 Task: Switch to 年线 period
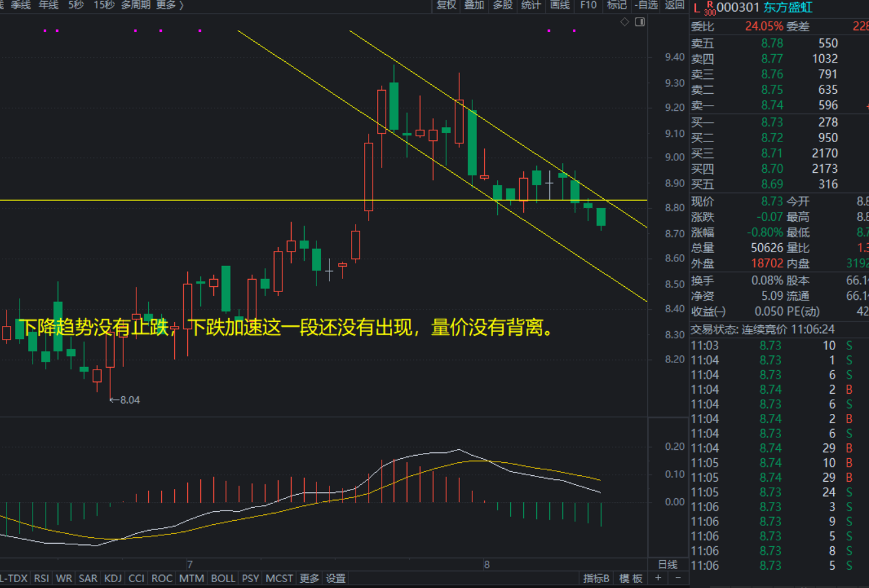point(48,5)
